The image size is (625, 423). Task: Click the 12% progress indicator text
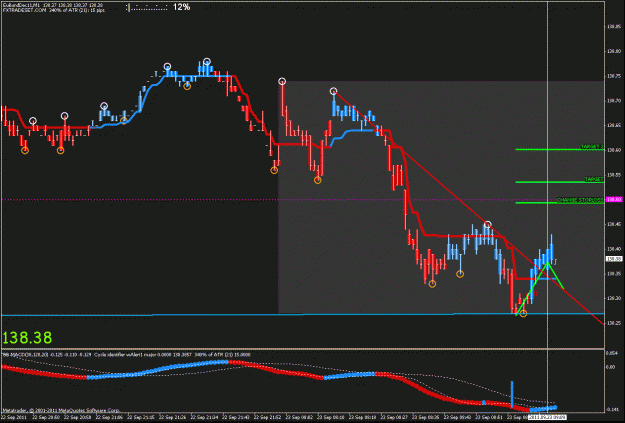pyautogui.click(x=181, y=7)
